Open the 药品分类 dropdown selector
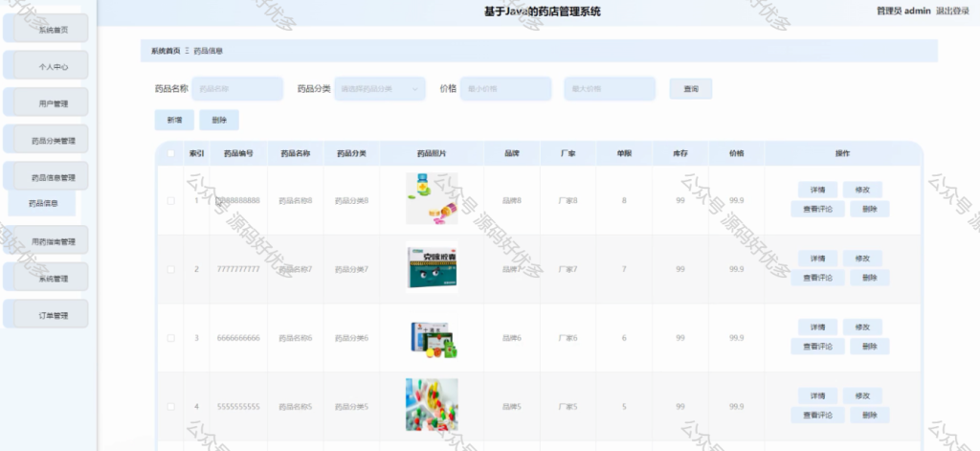This screenshot has height=451, width=980. point(380,89)
